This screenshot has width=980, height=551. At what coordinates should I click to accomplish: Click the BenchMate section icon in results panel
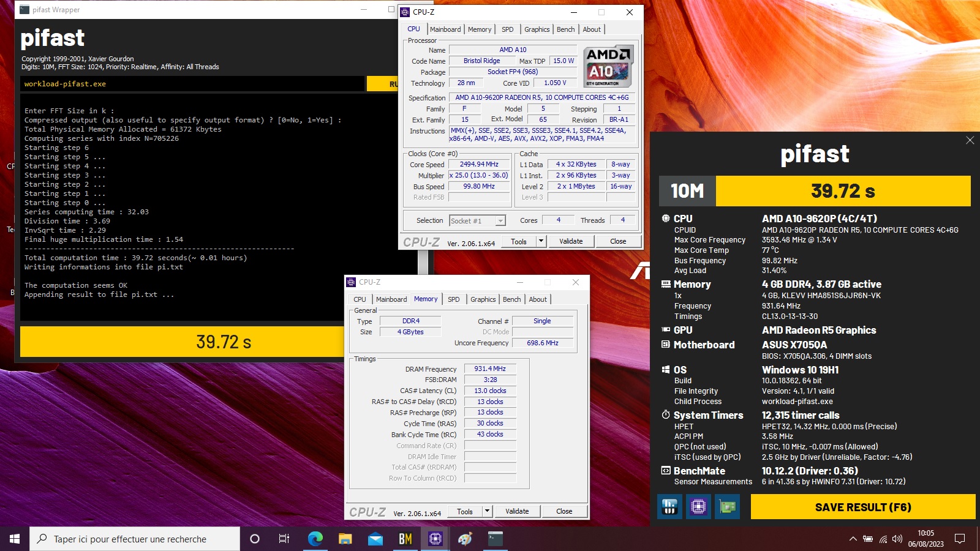(x=666, y=471)
